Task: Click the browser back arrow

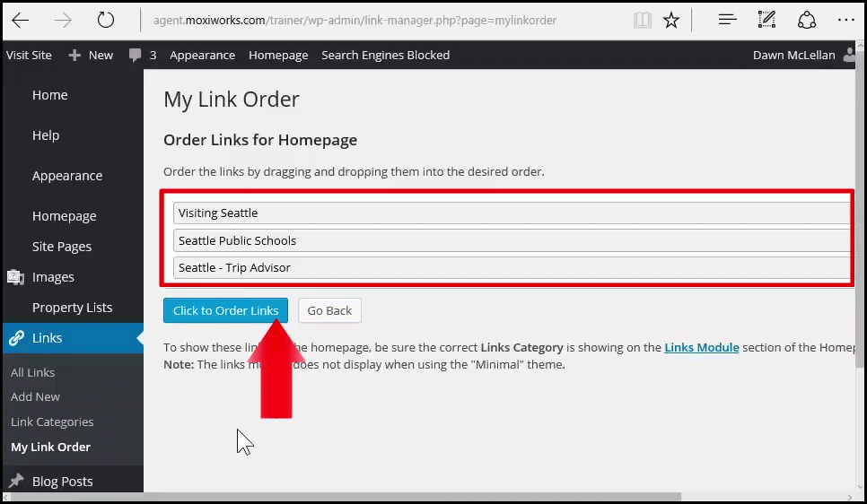Action: [x=20, y=20]
